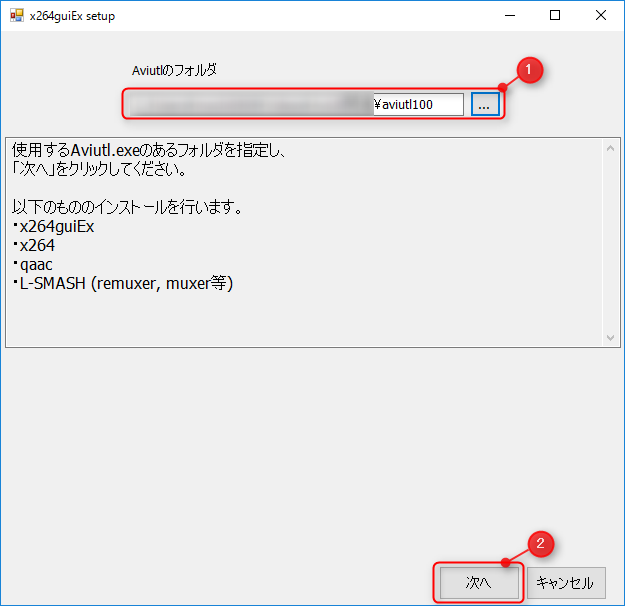Click scrollbar up arrow in description box
The width and height of the screenshot is (625, 606).
point(610,148)
